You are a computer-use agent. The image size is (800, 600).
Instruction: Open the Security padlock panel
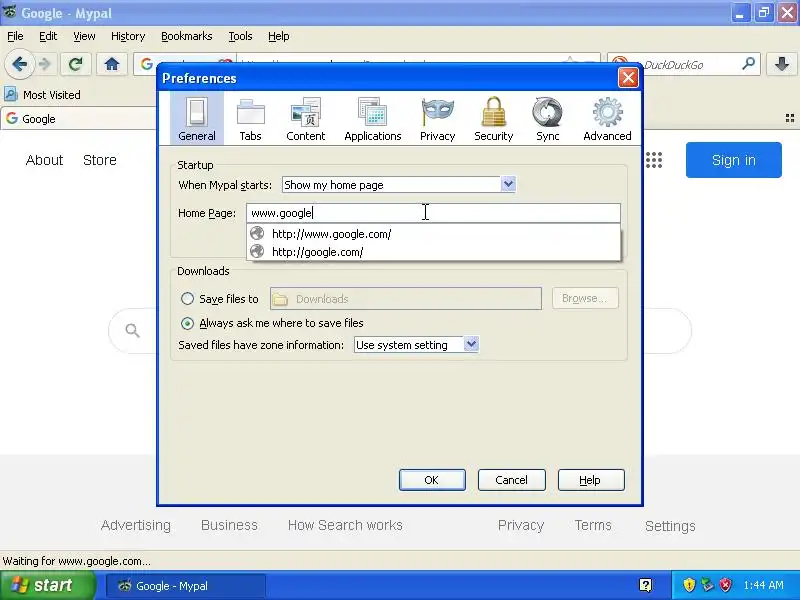pyautogui.click(x=493, y=118)
